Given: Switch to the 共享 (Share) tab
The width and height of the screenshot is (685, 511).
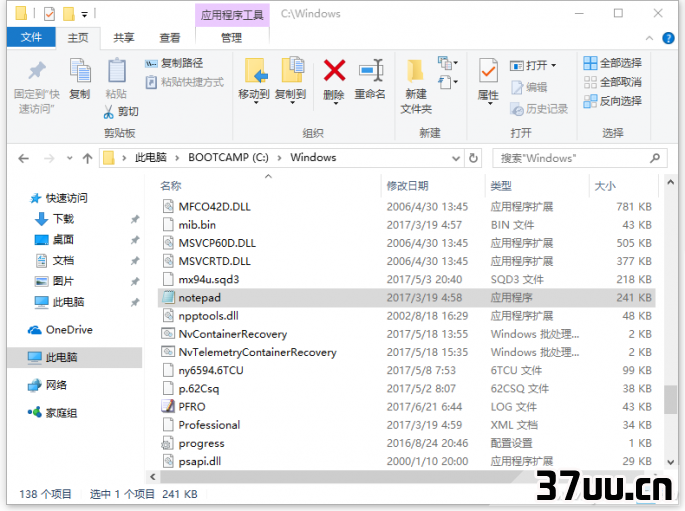Looking at the screenshot, I should (124, 38).
